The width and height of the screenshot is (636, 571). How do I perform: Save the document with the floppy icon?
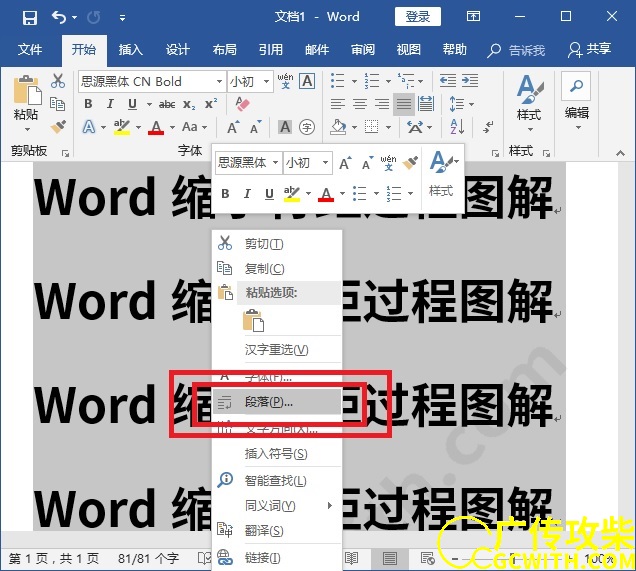click(30, 18)
